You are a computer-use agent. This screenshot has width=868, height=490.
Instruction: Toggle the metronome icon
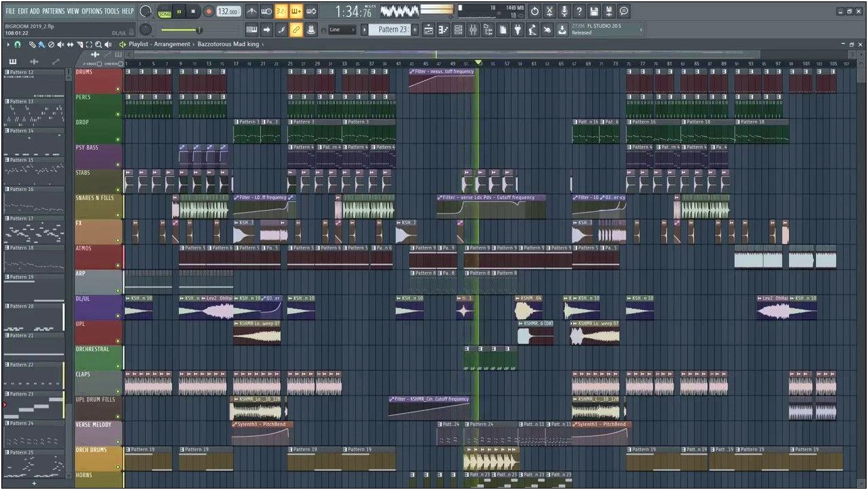251,11
